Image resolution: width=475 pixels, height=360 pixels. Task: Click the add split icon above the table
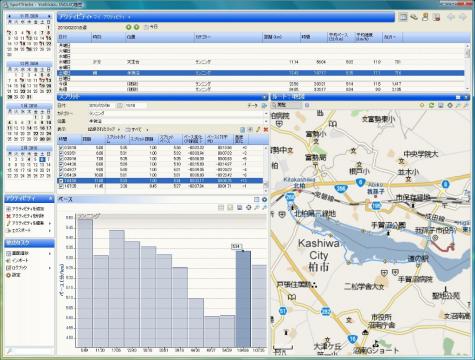tap(250, 129)
